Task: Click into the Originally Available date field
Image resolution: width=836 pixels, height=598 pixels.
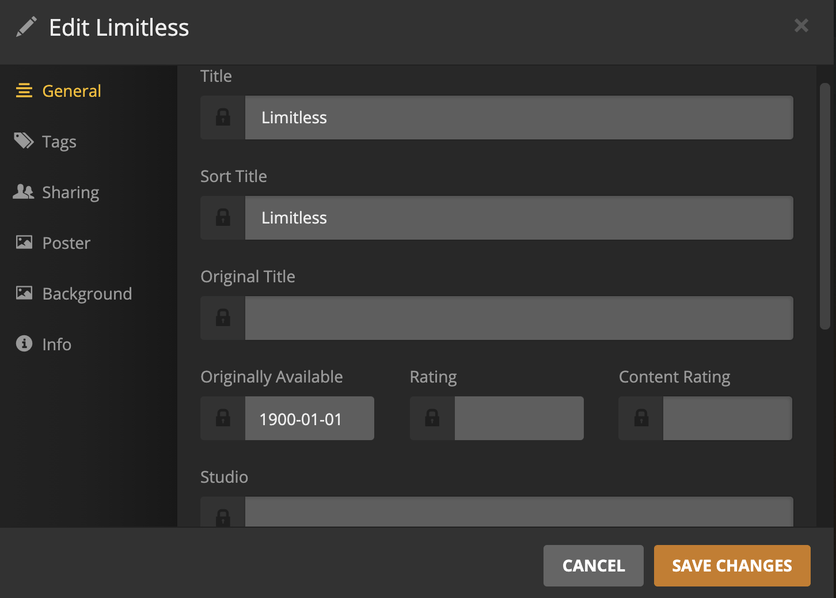Action: point(309,419)
